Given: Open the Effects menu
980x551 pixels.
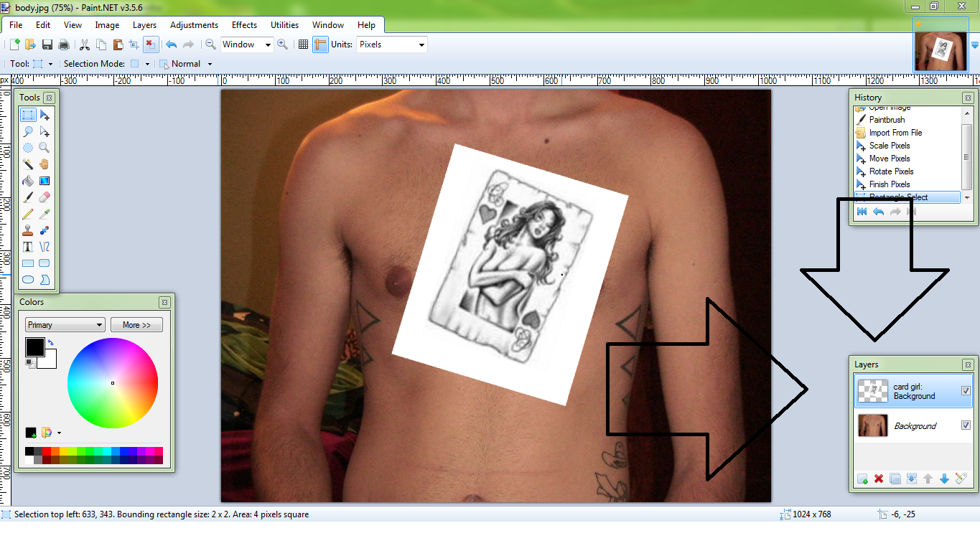Looking at the screenshot, I should click(x=244, y=25).
